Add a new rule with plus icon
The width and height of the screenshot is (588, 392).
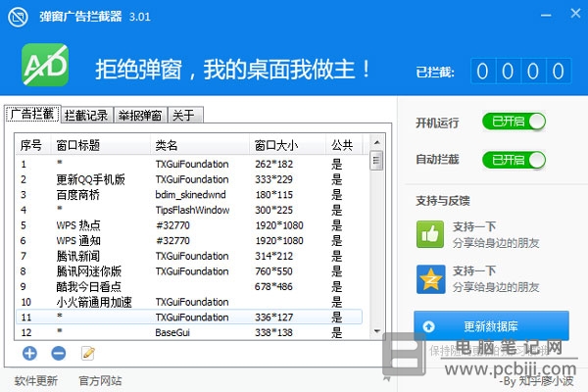click(x=29, y=353)
